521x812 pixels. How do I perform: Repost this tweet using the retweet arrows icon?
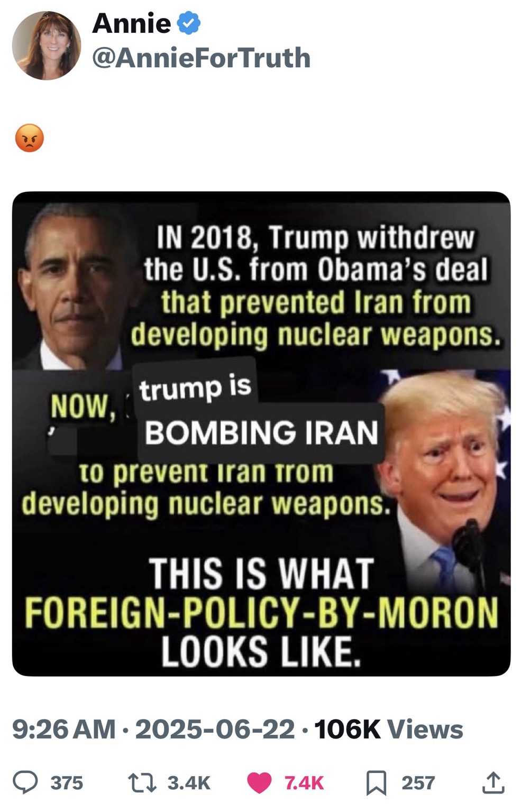coord(142,782)
